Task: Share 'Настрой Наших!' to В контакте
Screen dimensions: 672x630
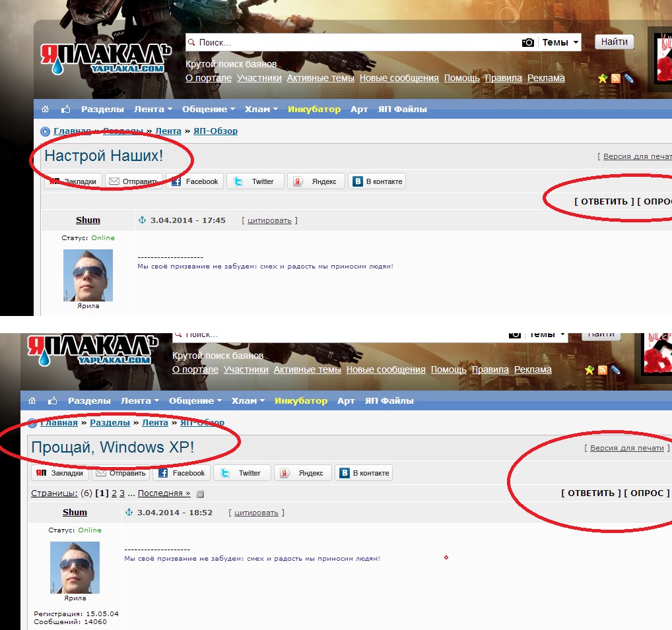Action: (377, 181)
